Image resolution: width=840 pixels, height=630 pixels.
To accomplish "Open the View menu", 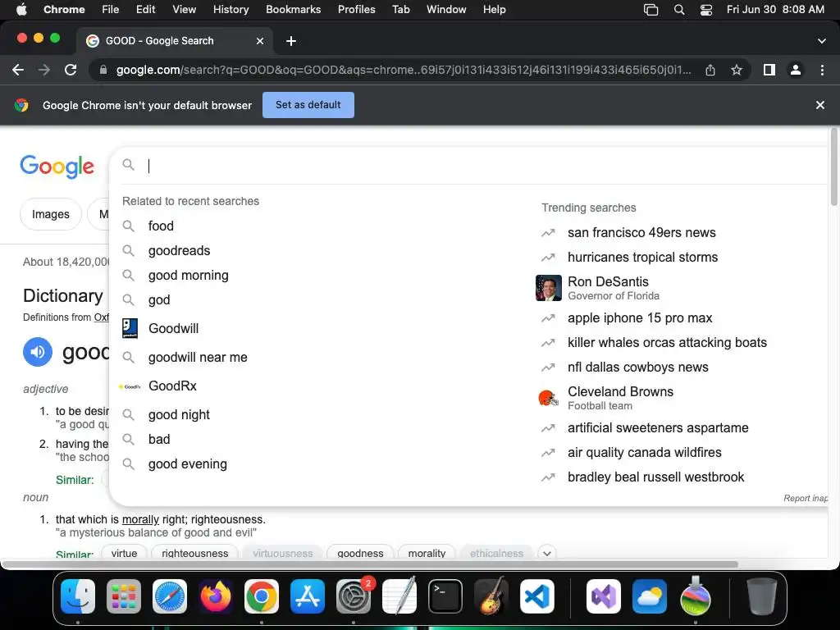I will 185,10.
